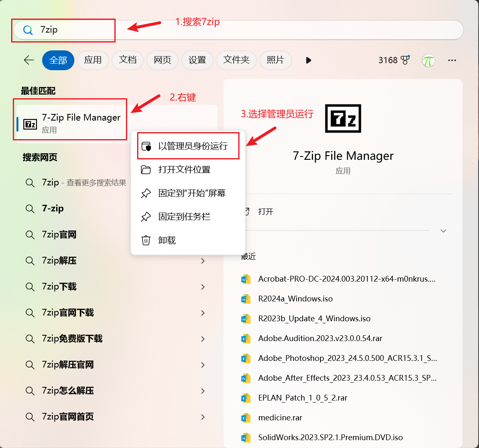Click search icon beside 7zip官网 suggestion
Viewport: 479px width, 448px height.
click(x=30, y=235)
